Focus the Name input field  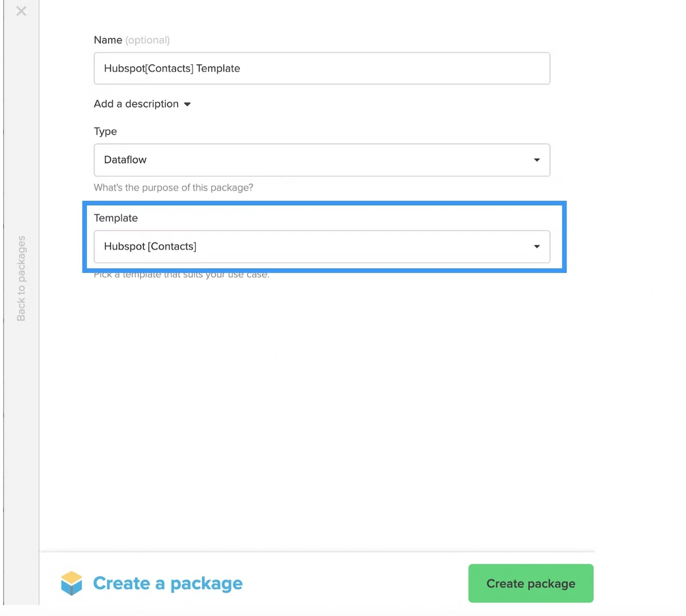(322, 69)
